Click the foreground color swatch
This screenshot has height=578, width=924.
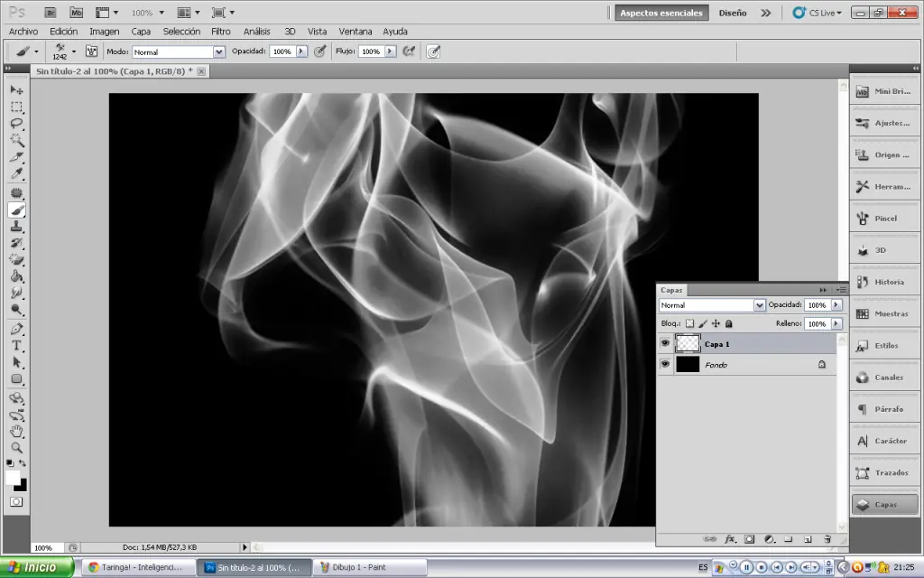(13, 478)
